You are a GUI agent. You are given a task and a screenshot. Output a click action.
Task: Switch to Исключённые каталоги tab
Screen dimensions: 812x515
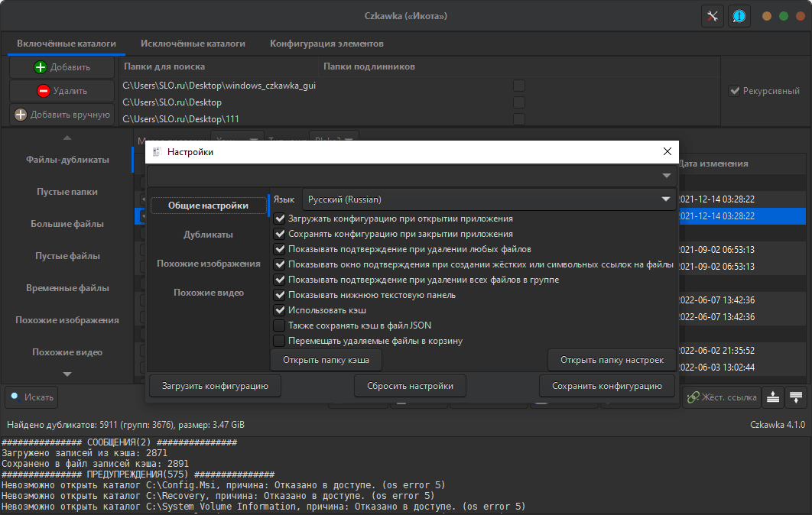193,44
